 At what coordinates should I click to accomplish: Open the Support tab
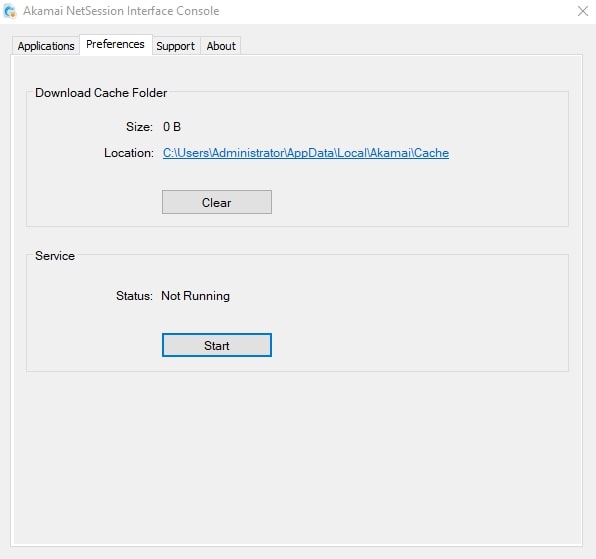pyautogui.click(x=176, y=46)
